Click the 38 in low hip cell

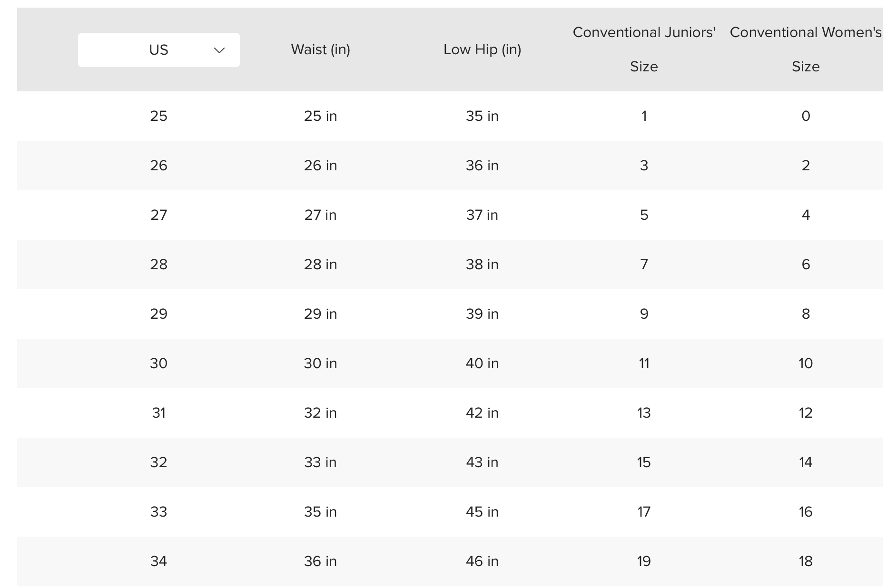coord(482,265)
